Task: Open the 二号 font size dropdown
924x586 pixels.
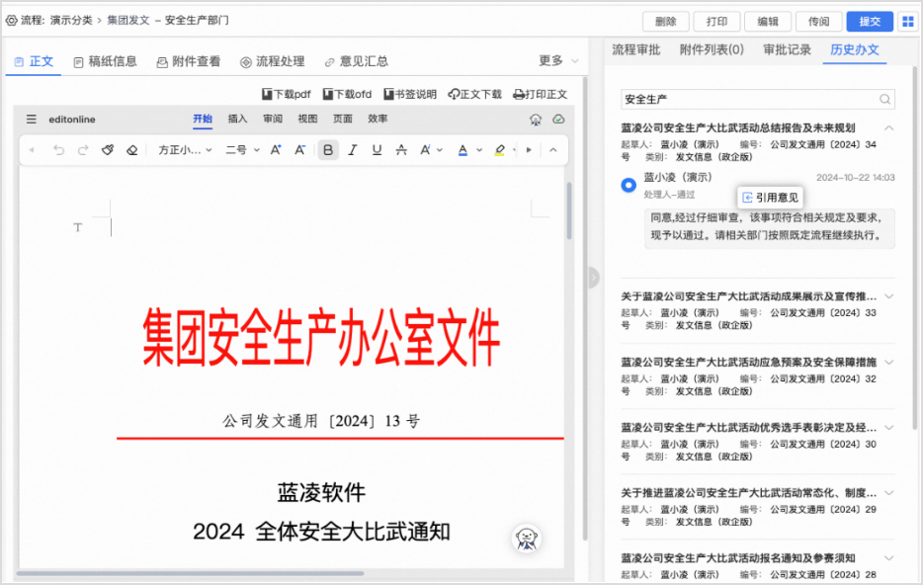Action: [242, 150]
